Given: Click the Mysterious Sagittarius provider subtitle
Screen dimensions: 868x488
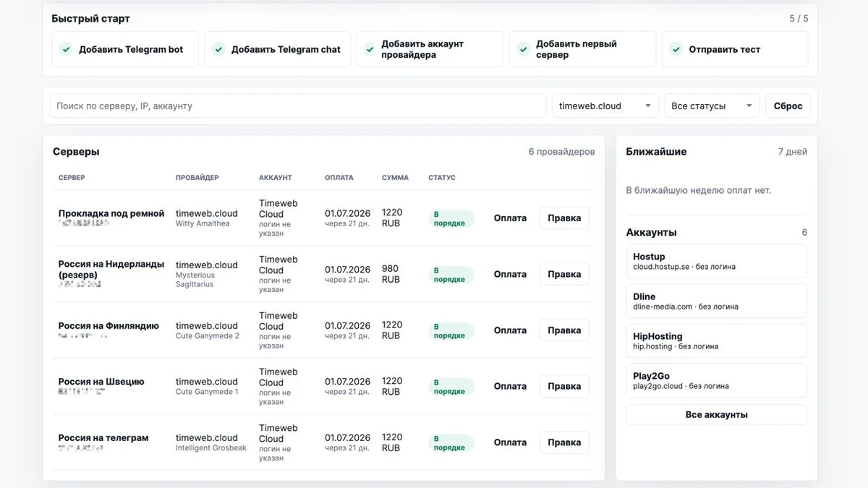Looking at the screenshot, I should coord(195,280).
